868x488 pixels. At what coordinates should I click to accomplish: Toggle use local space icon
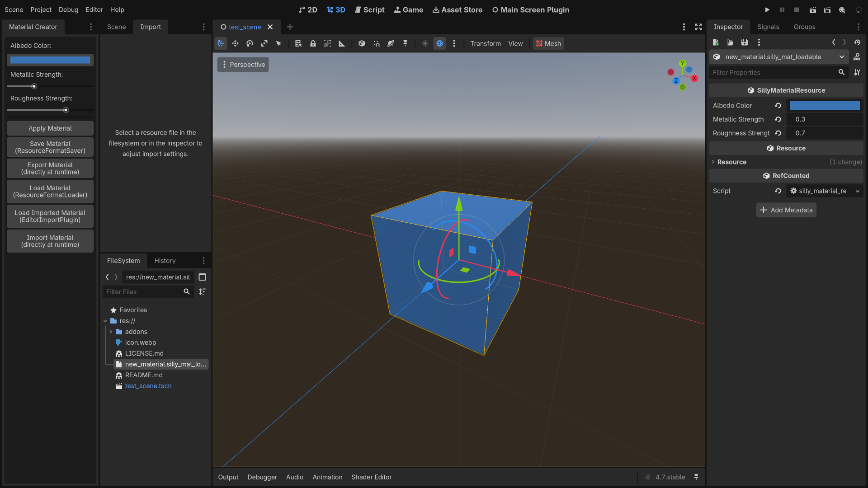362,43
